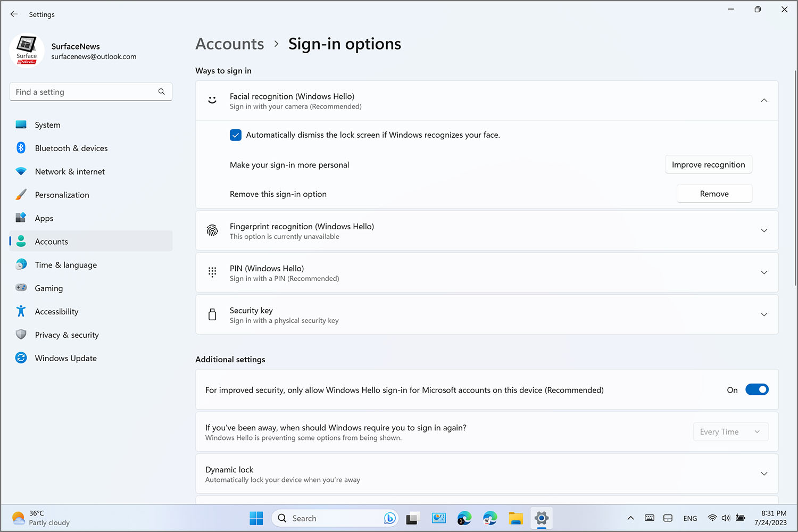This screenshot has width=798, height=532.
Task: Click the Accounts breadcrumb link
Action: coord(230,44)
